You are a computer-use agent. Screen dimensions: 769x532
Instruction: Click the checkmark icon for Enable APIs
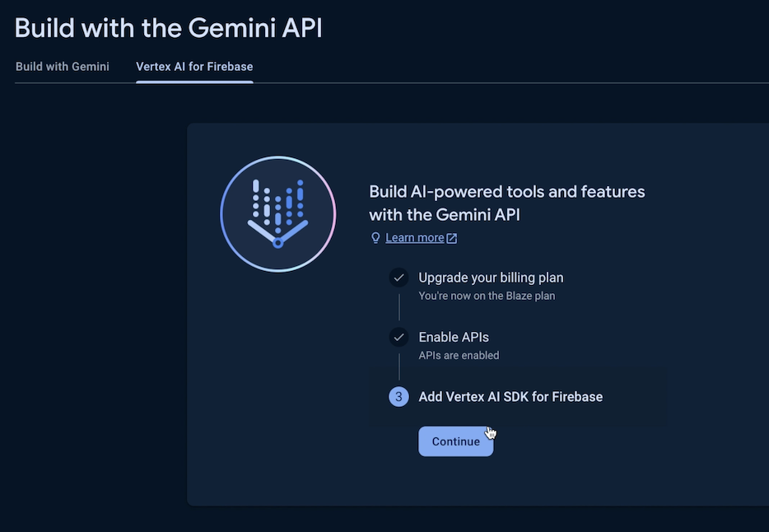(x=399, y=337)
